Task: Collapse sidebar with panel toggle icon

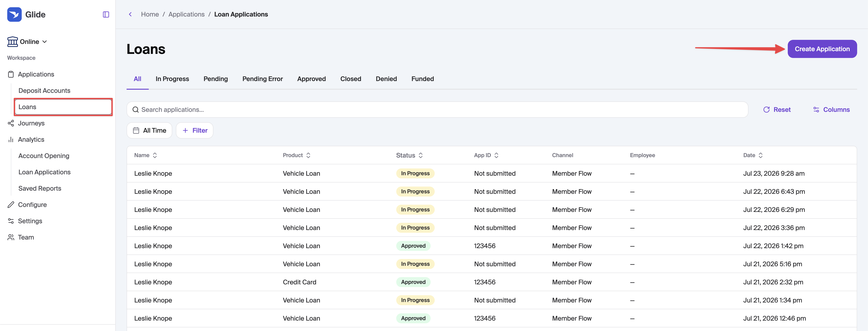Action: [106, 14]
